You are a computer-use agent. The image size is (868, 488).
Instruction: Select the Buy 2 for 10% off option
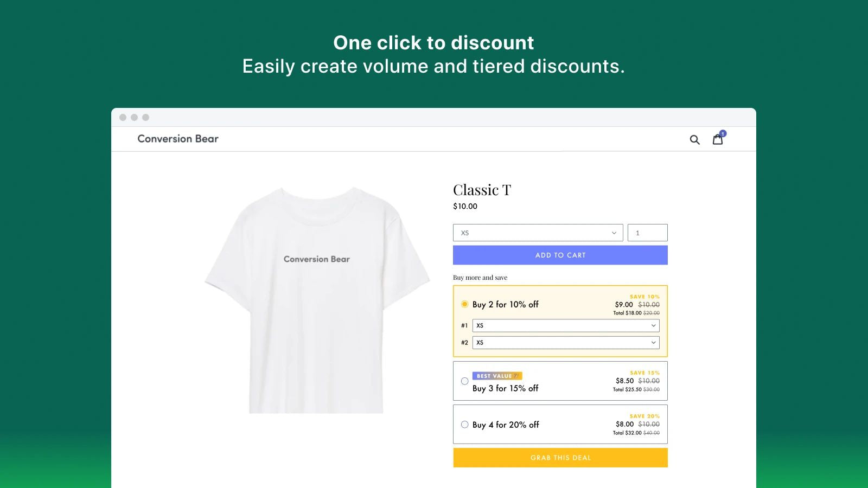(x=465, y=304)
